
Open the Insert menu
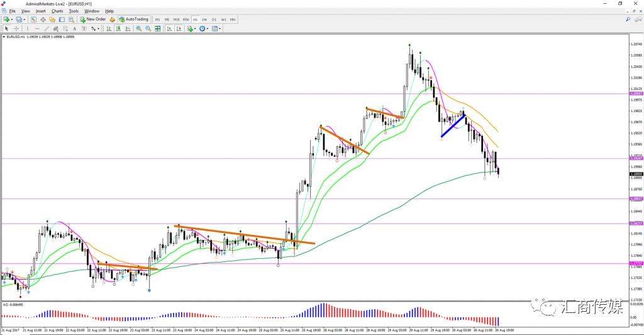click(x=41, y=11)
